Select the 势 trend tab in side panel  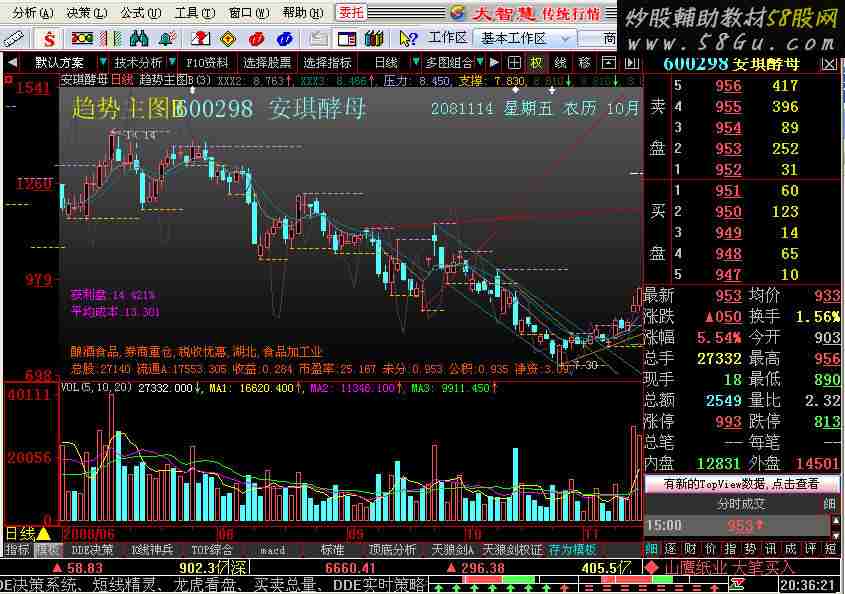point(750,549)
